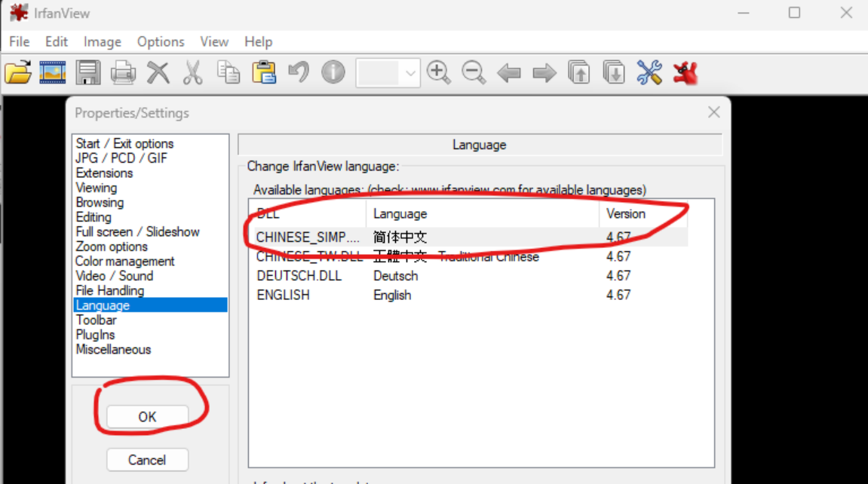Select Color management category
The width and height of the screenshot is (868, 484).
coord(124,261)
